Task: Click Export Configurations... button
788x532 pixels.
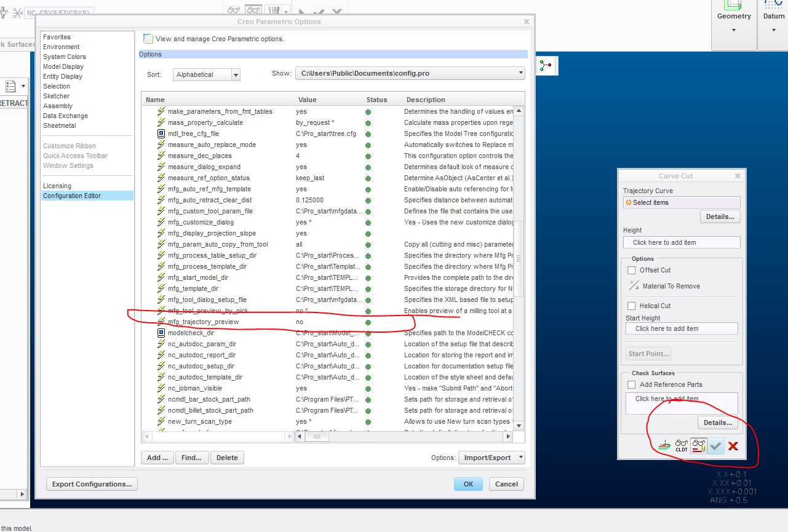Action: coord(92,484)
